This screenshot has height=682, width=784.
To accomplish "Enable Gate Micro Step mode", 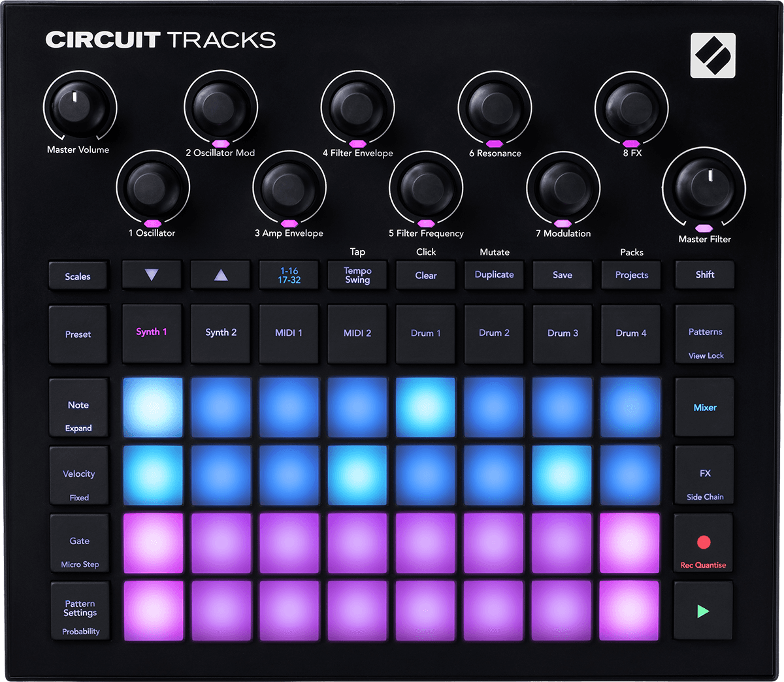I will pyautogui.click(x=78, y=543).
